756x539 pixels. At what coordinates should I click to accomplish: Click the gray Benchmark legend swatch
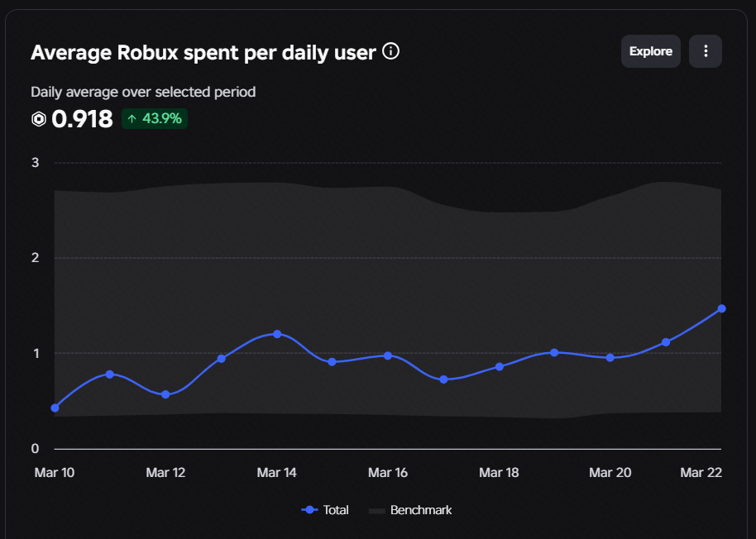(376, 511)
